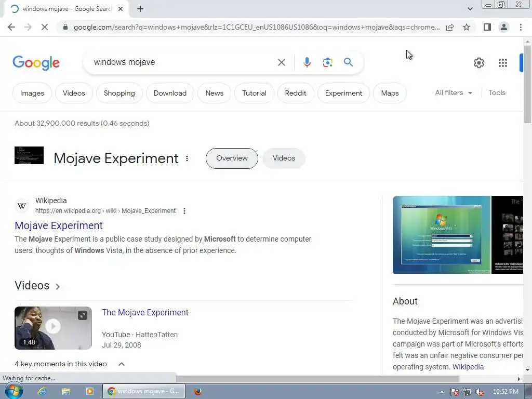
Task: Launch Internet Explorer from taskbar
Action: coord(42,391)
